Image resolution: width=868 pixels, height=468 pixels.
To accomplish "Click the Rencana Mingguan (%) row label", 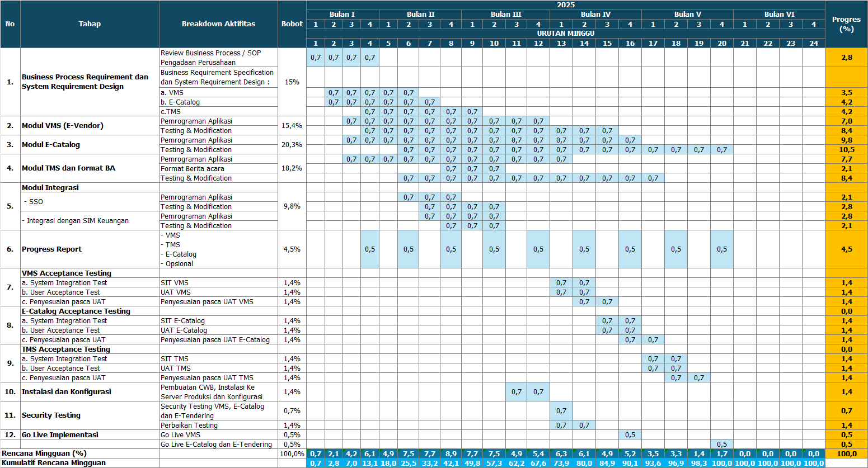I will click(x=79, y=453).
